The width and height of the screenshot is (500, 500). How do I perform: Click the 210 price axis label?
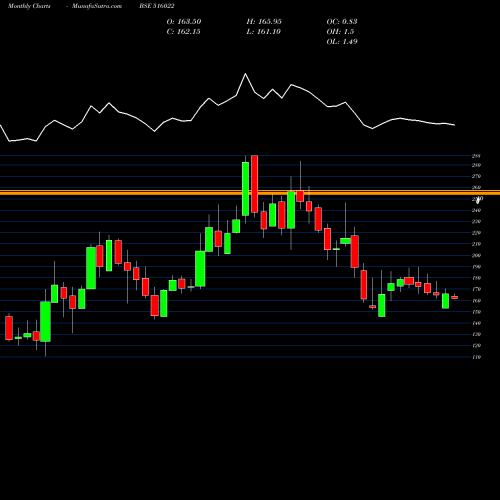(476, 244)
